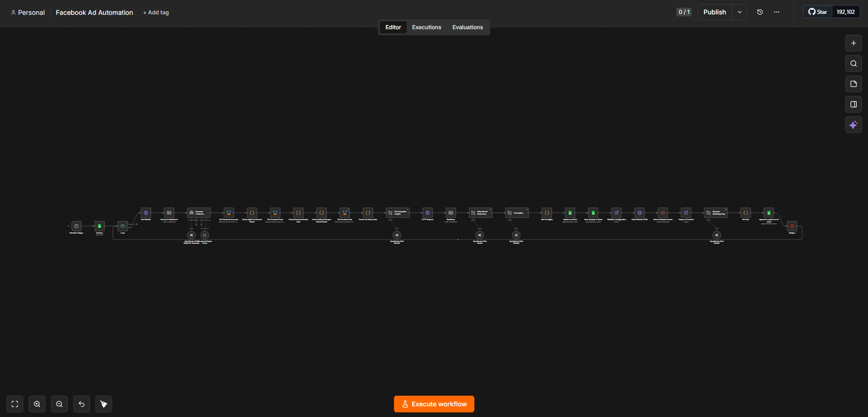Undo last canvas action icon
Screen dimensions: 868x417
click(82, 404)
